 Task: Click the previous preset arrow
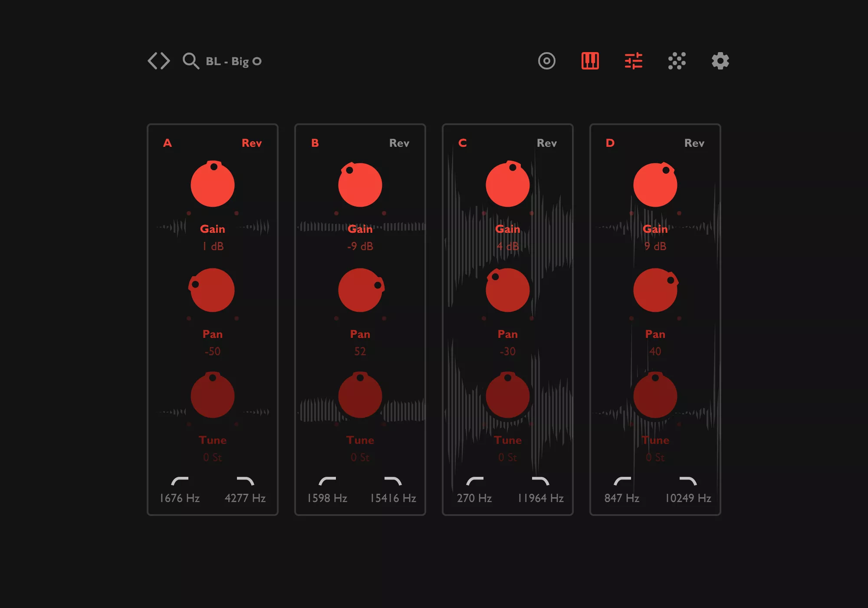tap(153, 61)
